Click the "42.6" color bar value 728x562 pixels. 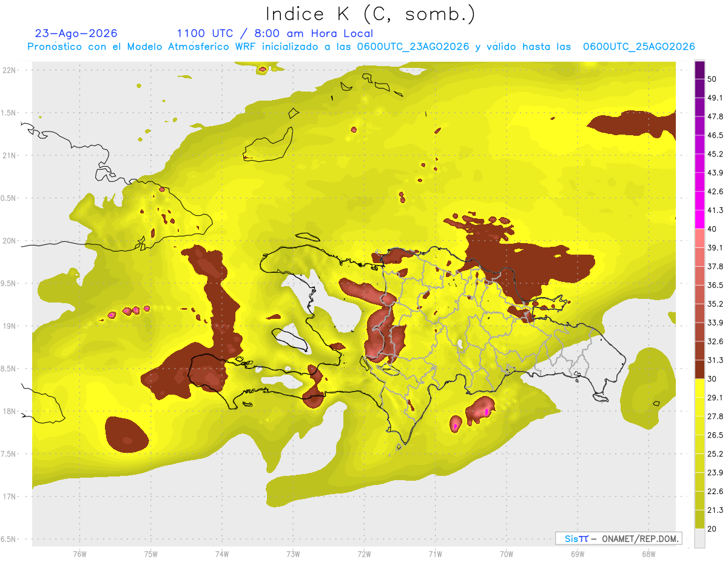coord(715,192)
